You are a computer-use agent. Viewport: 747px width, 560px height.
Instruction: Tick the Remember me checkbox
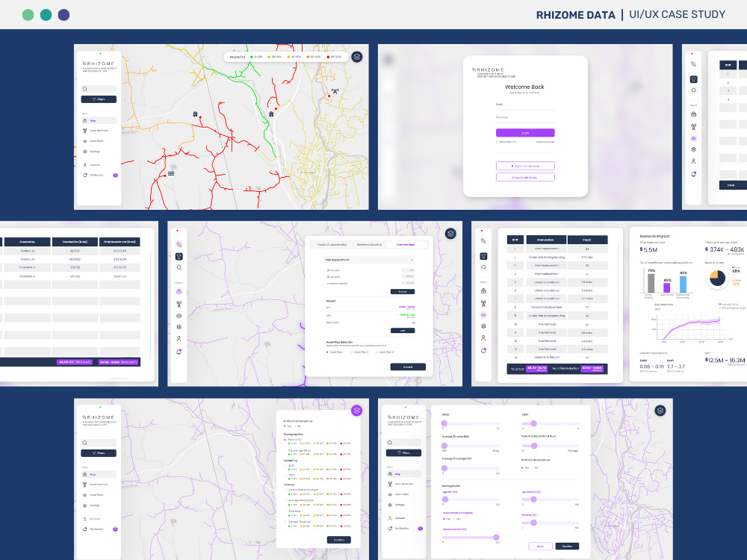498,142
